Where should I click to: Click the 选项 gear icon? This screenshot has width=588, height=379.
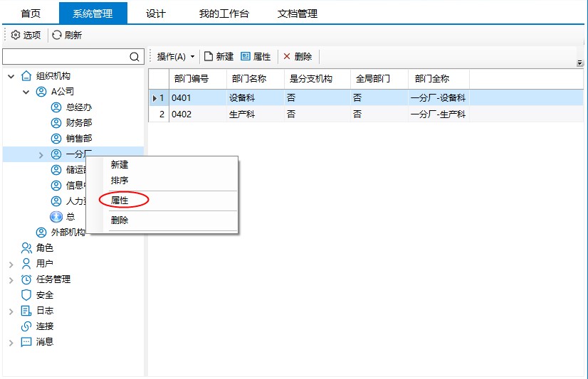[x=16, y=35]
